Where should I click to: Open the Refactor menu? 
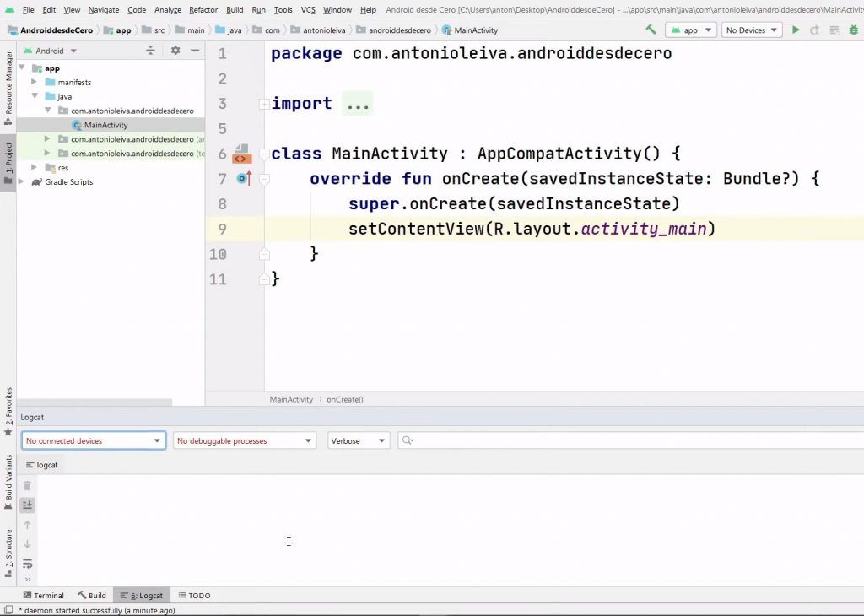click(x=203, y=10)
